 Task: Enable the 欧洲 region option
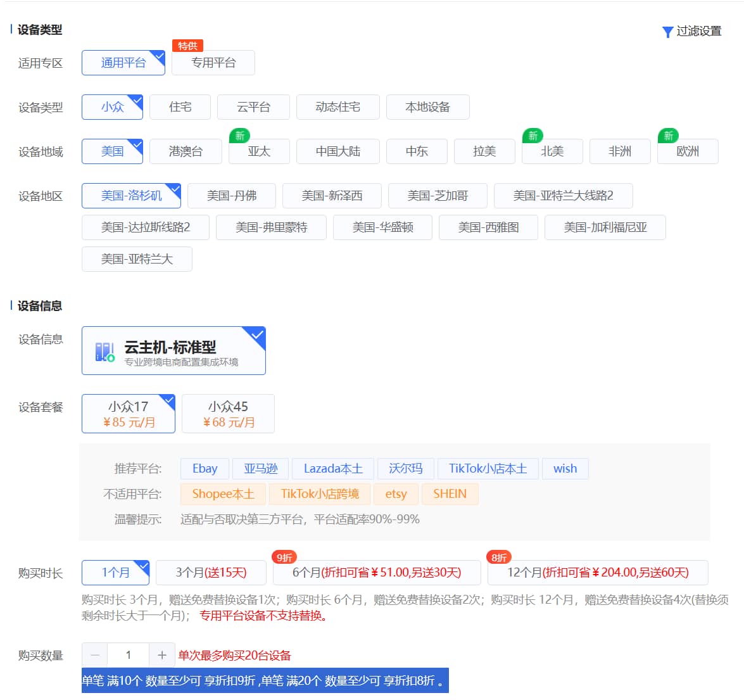[687, 151]
